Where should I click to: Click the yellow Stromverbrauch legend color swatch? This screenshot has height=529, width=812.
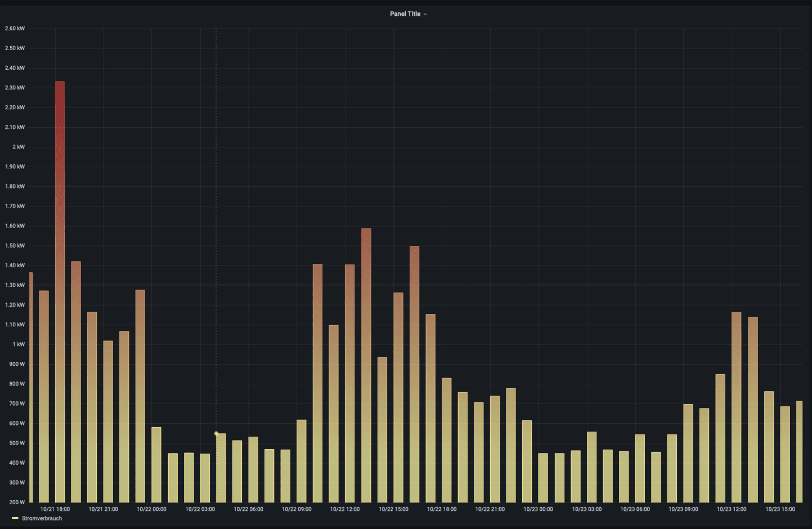coord(15,518)
